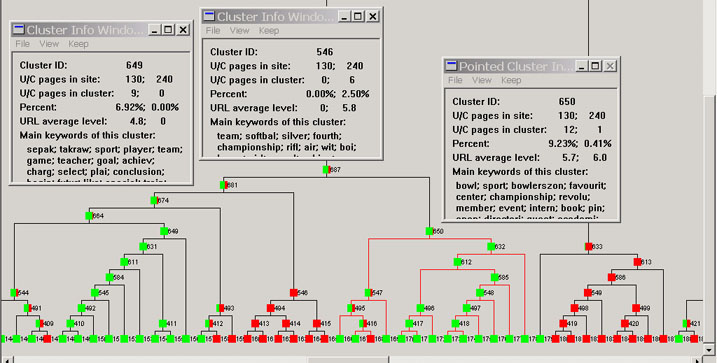Select cluster node 611
This screenshot has height=363, width=717.
[124, 262]
